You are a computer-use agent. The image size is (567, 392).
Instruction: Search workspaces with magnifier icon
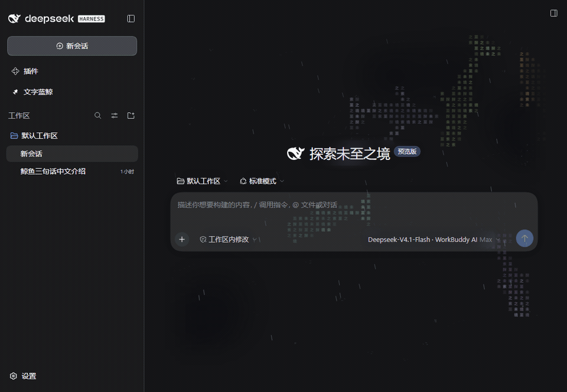97,116
